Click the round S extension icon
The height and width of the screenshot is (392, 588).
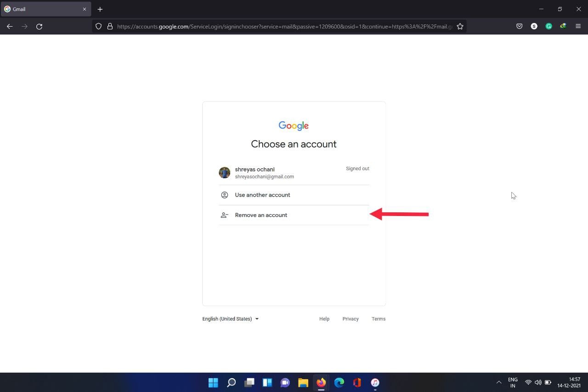(534, 27)
